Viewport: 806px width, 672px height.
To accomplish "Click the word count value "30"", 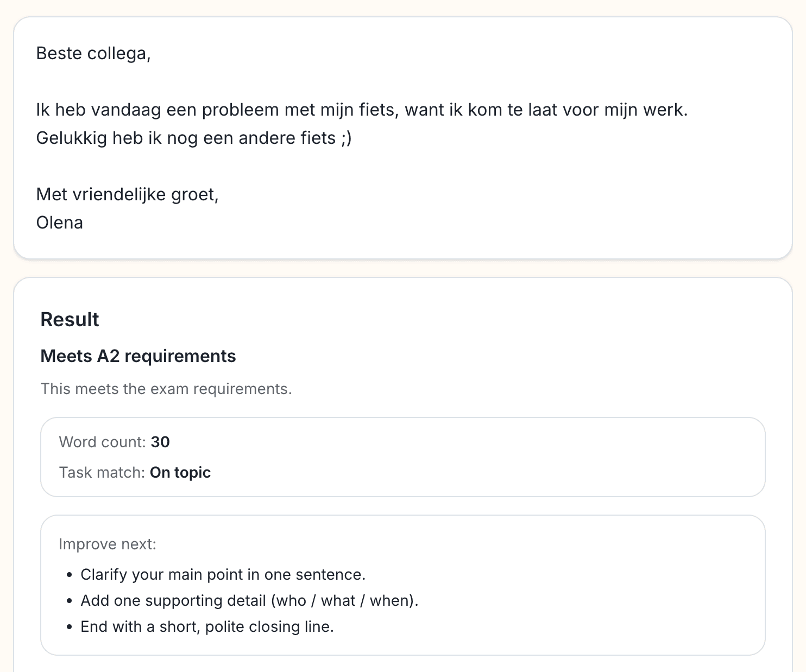I will [160, 442].
